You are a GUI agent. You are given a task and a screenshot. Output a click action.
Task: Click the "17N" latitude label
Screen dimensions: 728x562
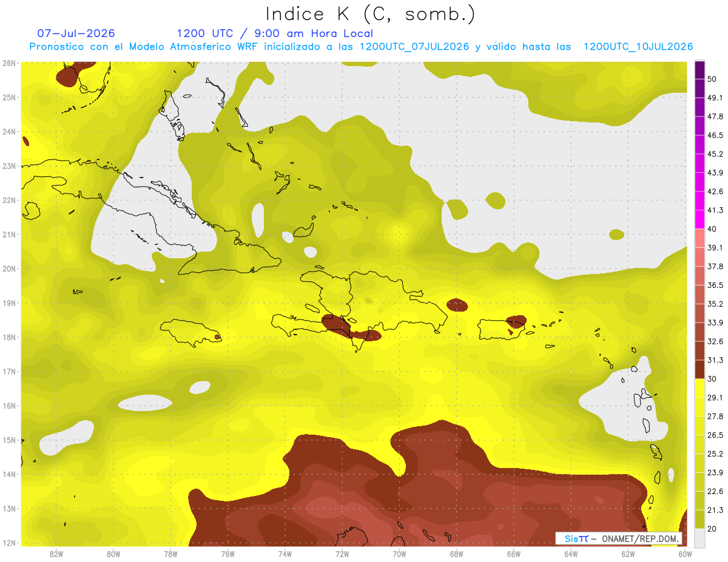pyautogui.click(x=9, y=371)
